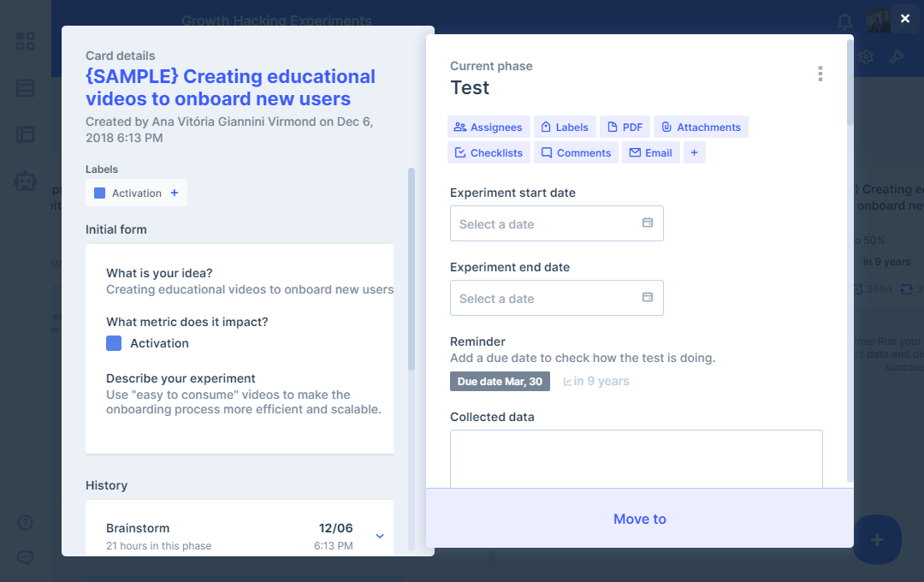Open Checklists for this card
This screenshot has height=582, width=924.
tap(489, 153)
